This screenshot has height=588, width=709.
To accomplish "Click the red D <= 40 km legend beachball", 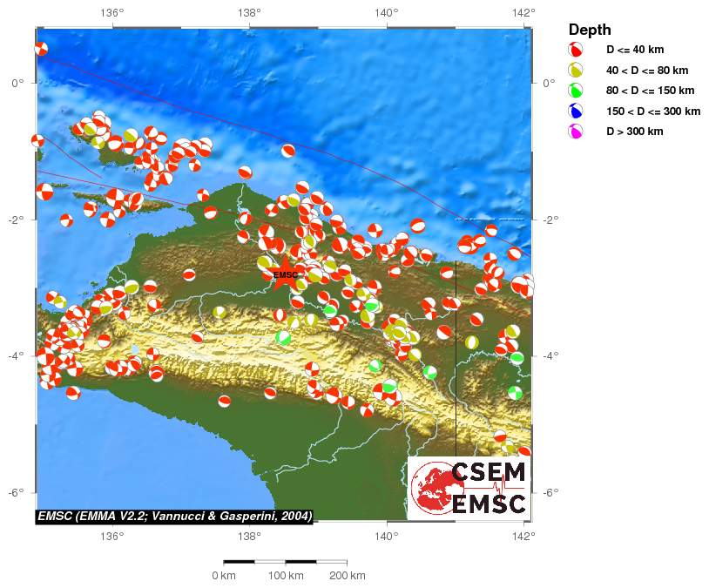I will click(575, 49).
